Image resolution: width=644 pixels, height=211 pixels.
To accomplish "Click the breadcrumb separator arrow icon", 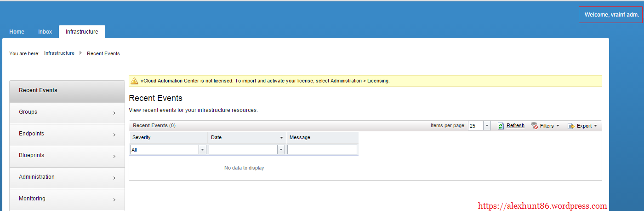I will (x=80, y=53).
